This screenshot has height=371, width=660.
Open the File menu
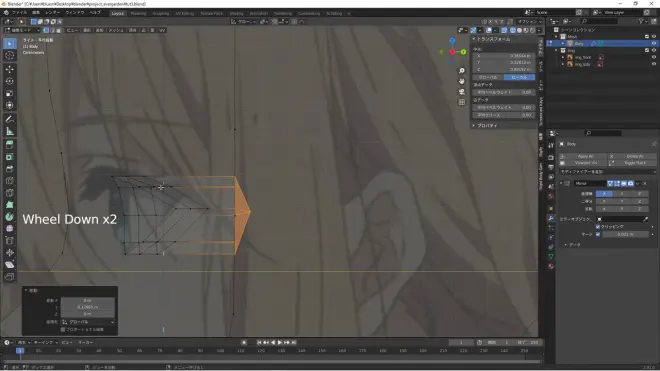tap(19, 13)
